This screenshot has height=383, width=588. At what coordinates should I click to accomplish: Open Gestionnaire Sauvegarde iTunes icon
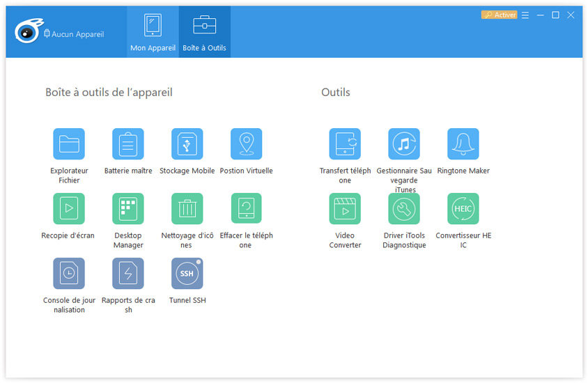click(x=404, y=144)
